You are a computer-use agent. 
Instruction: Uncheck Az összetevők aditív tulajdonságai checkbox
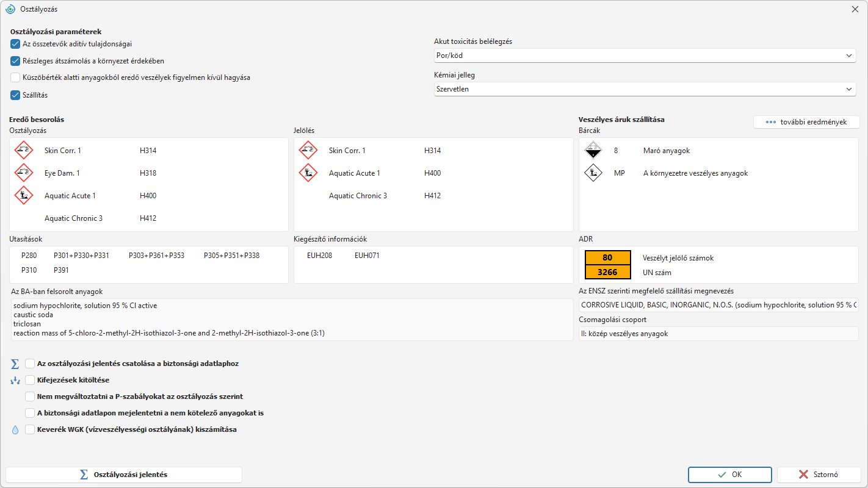(x=15, y=44)
